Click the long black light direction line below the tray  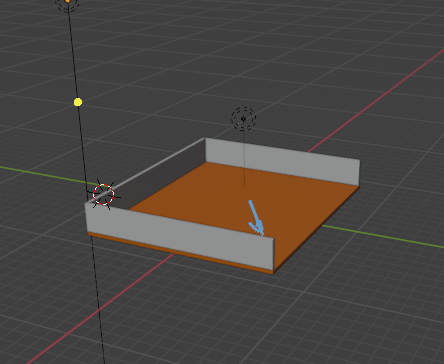click(x=98, y=300)
